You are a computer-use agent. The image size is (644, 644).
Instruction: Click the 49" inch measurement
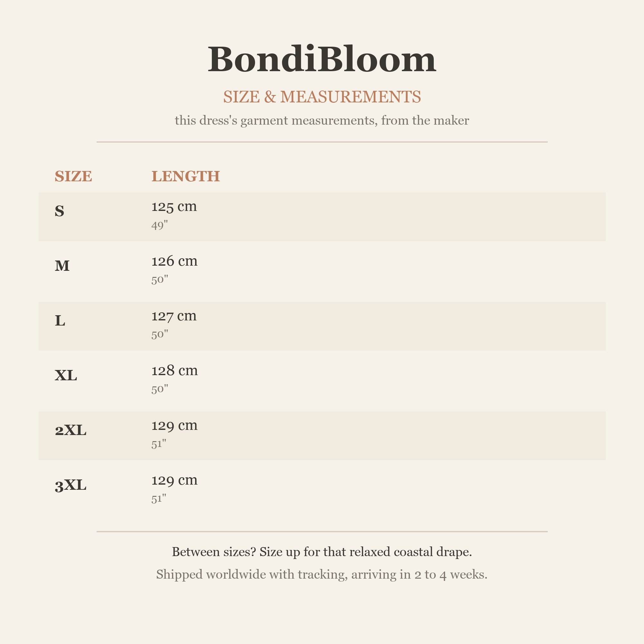[x=160, y=225]
